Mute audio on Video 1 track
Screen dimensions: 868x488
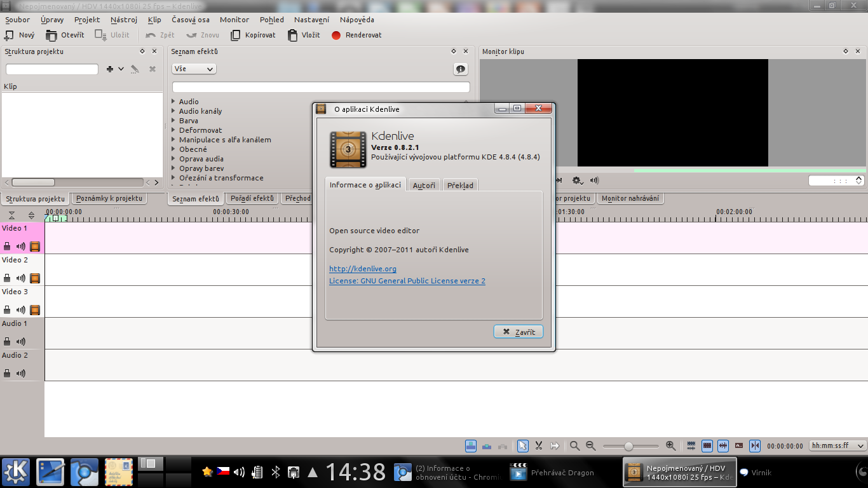pyautogui.click(x=21, y=247)
